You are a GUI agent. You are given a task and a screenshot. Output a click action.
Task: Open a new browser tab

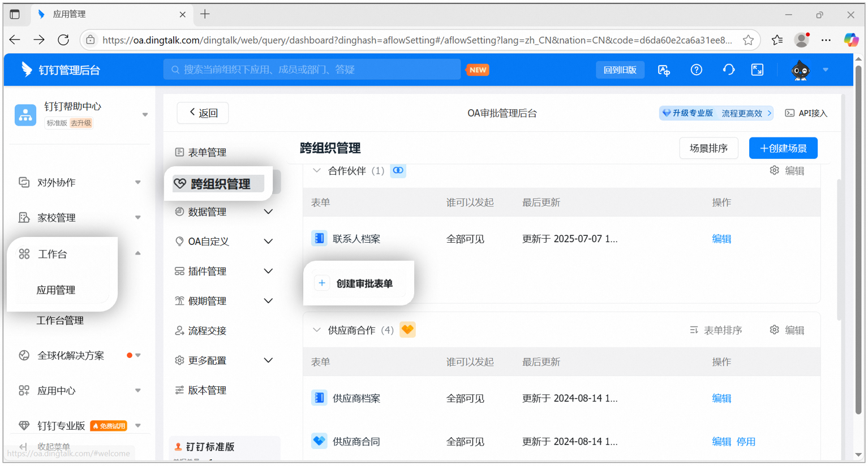pyautogui.click(x=205, y=14)
